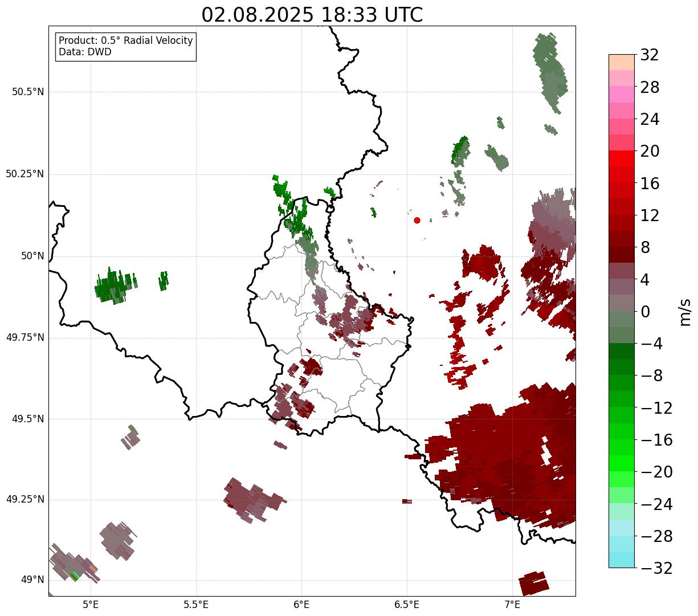Click the latitude label '49.25°N'
Image resolution: width=698 pixels, height=616 pixels.
(25, 499)
